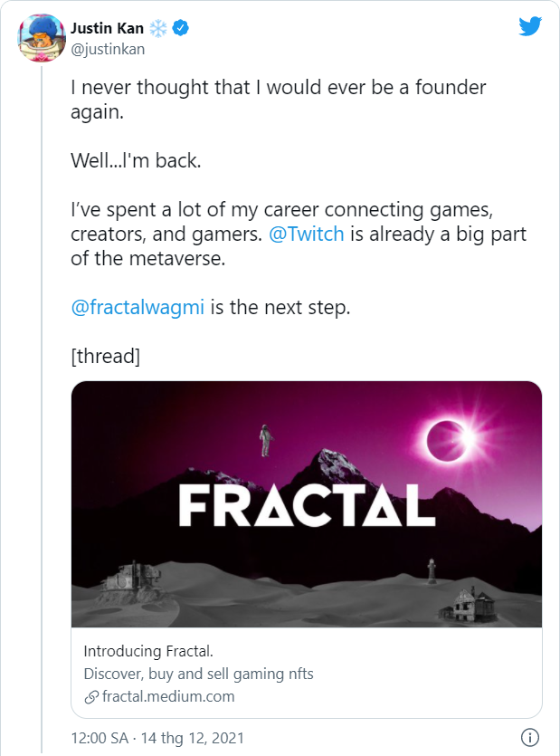This screenshot has width=560, height=756.
Task: Click the 'Well...I'm back.' tweet text
Action: [x=134, y=161]
